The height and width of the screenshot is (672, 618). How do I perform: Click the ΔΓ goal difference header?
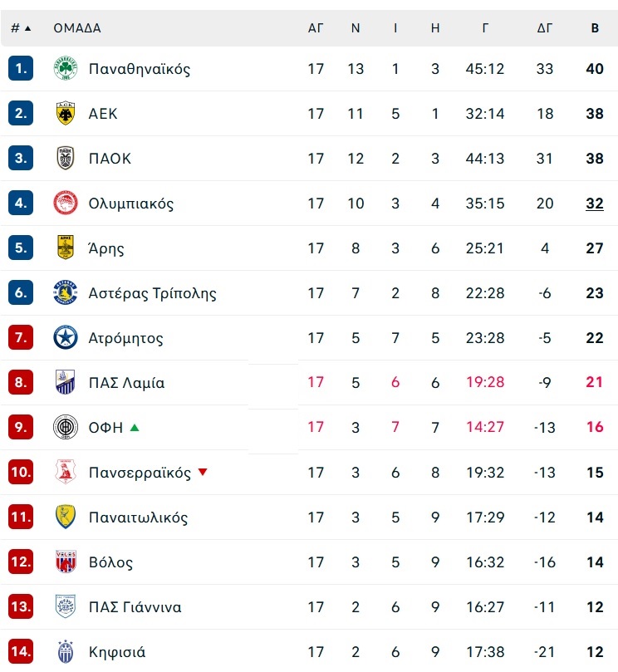click(544, 28)
